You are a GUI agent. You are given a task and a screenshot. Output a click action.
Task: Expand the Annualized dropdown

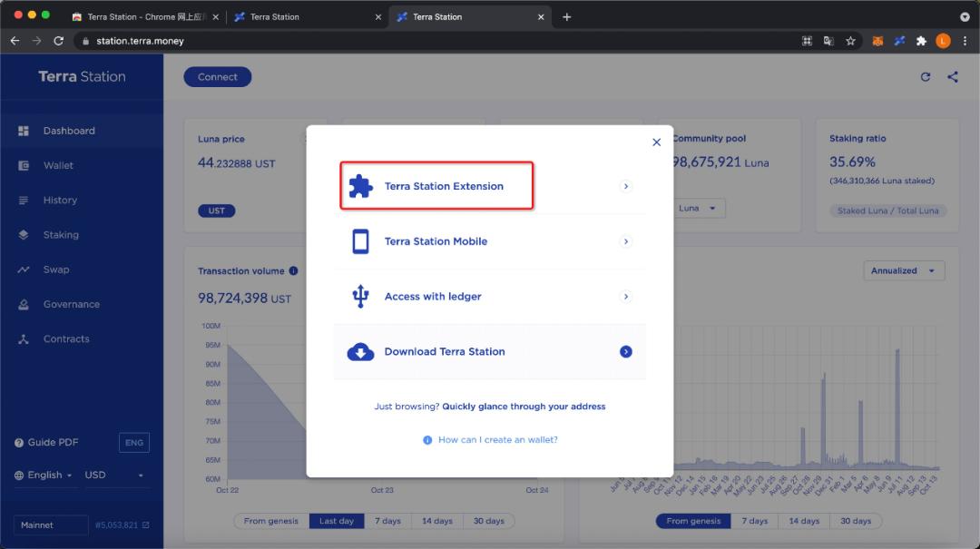[905, 270]
